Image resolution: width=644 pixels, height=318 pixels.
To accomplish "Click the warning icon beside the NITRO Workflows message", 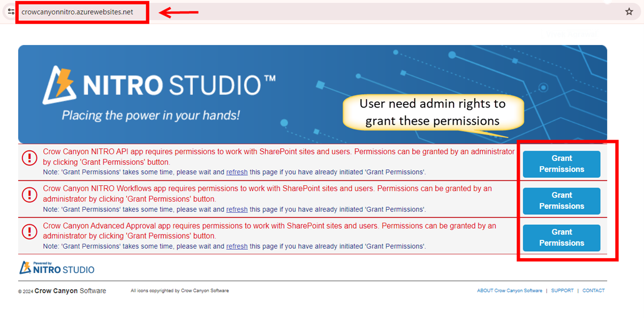I will 29,194.
